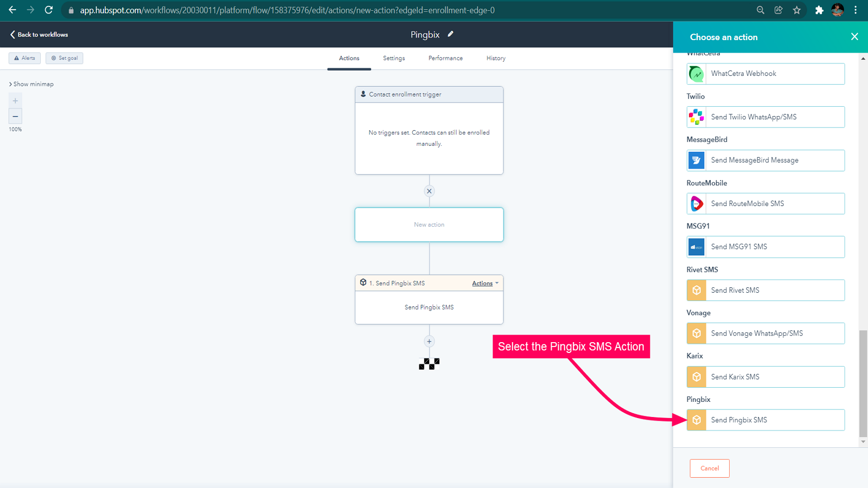868x488 pixels.
Task: Open the Alerts button
Action: [24, 58]
